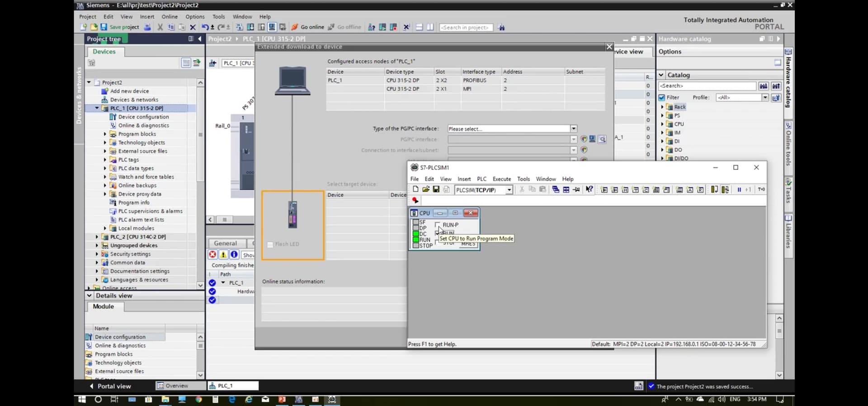The image size is (868, 406).
Task: Expand the CPU folder in Hardware catalog
Action: pyautogui.click(x=662, y=124)
